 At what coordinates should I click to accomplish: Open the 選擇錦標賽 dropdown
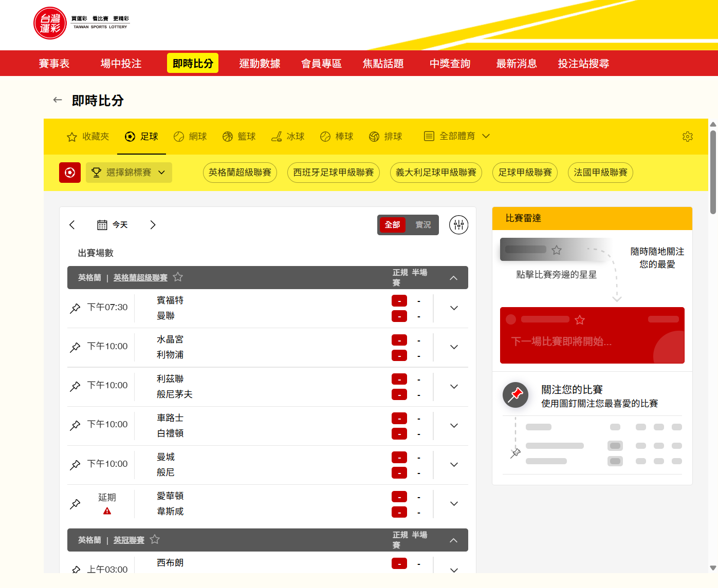pos(129,173)
